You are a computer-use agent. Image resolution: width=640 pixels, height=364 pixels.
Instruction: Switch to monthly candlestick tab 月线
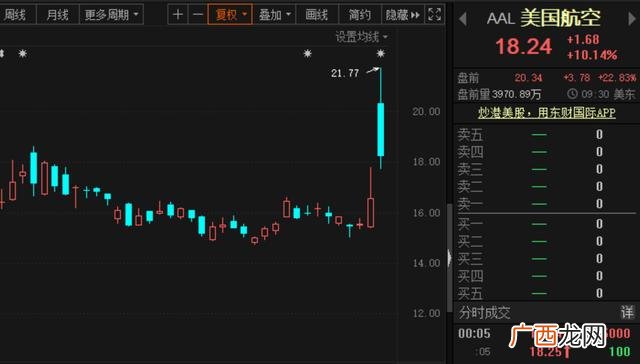tap(58, 15)
